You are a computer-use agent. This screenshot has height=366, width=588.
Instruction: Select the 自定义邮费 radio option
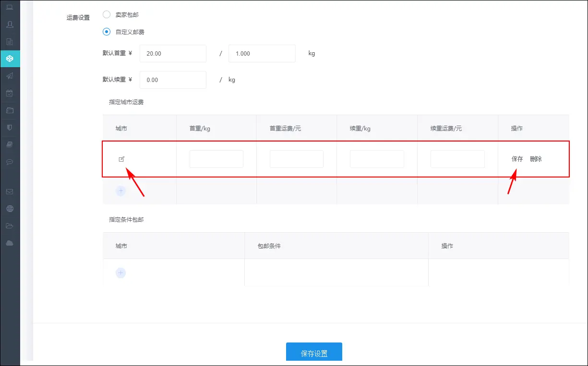(x=107, y=32)
